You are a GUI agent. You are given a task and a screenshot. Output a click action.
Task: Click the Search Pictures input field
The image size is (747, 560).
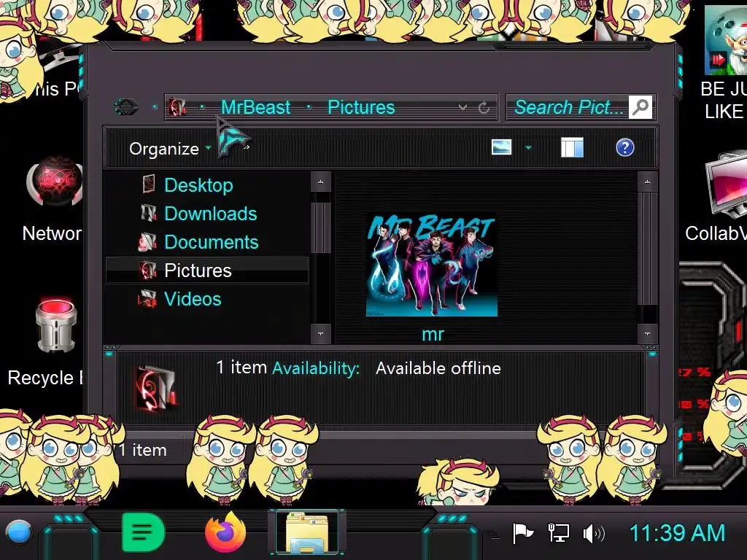[x=568, y=107]
